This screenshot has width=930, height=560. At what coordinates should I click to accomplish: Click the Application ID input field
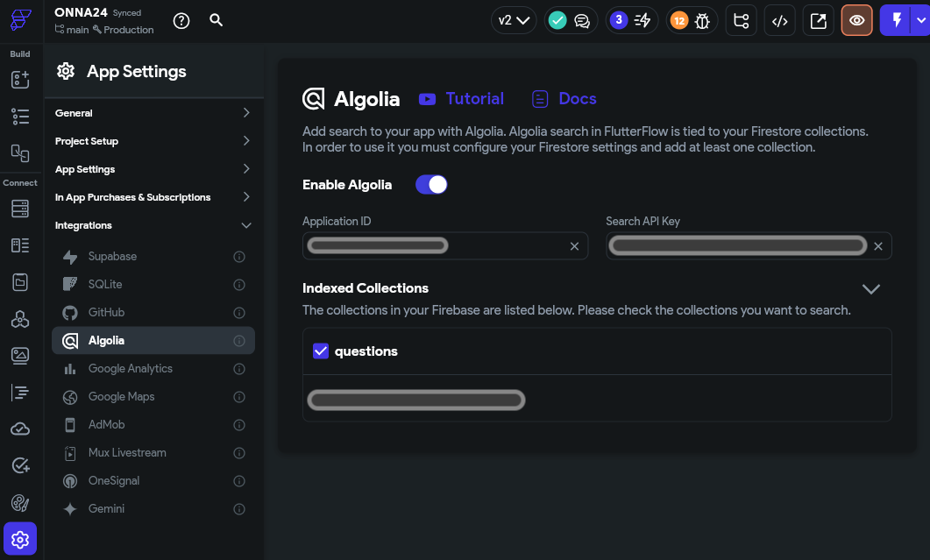[x=445, y=245]
